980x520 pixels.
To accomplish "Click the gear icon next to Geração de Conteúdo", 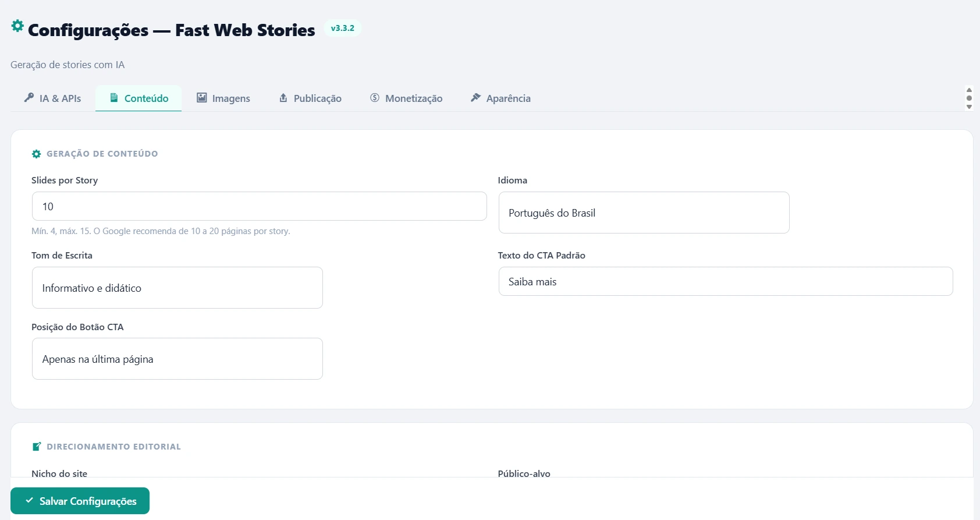I will [37, 154].
